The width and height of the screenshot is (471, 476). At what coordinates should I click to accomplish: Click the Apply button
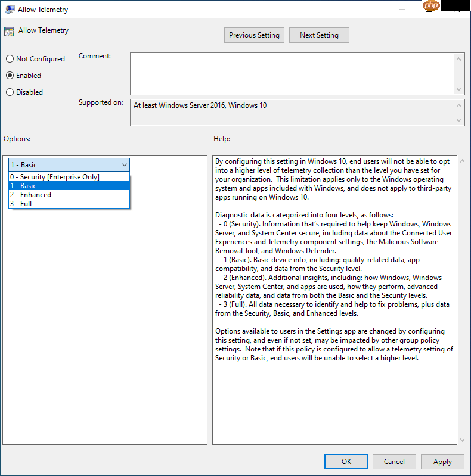click(x=442, y=462)
